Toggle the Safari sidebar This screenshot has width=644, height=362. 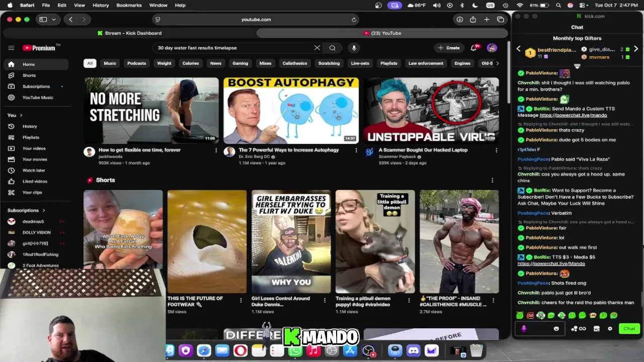pos(43,20)
